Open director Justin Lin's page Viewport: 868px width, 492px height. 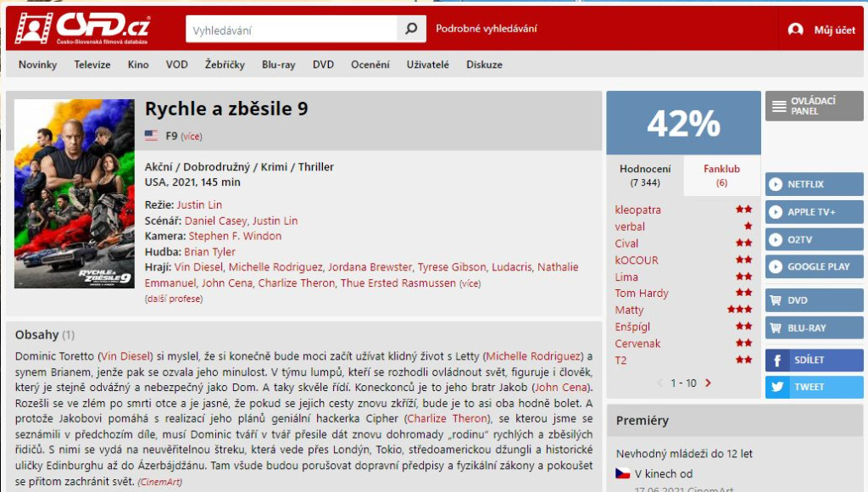199,204
